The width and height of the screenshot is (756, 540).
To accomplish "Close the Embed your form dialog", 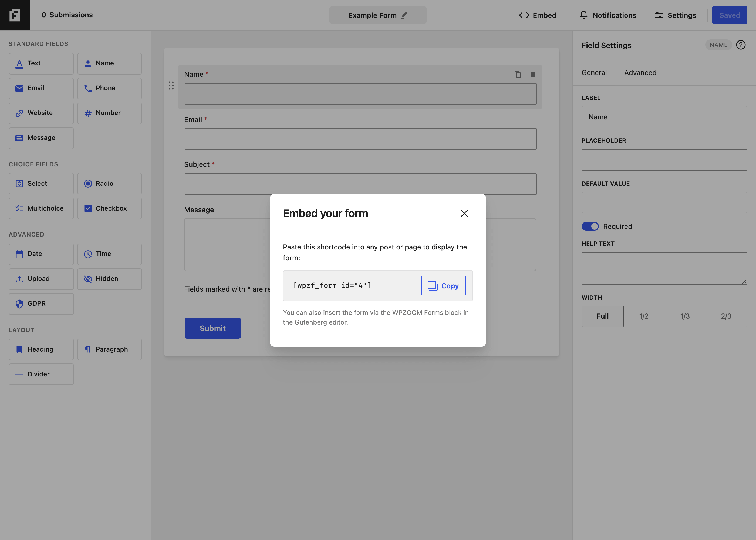I will pyautogui.click(x=464, y=213).
